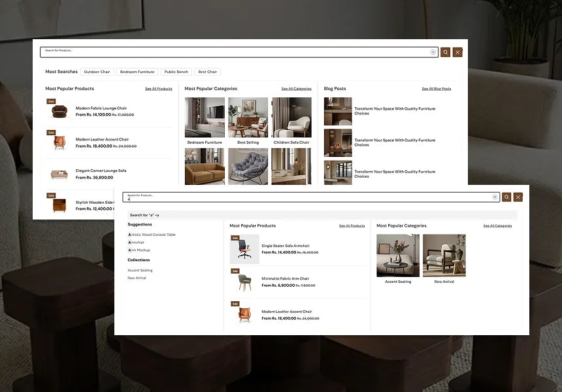Open New Arrival category image
The width and height of the screenshot is (562, 392).
click(444, 255)
